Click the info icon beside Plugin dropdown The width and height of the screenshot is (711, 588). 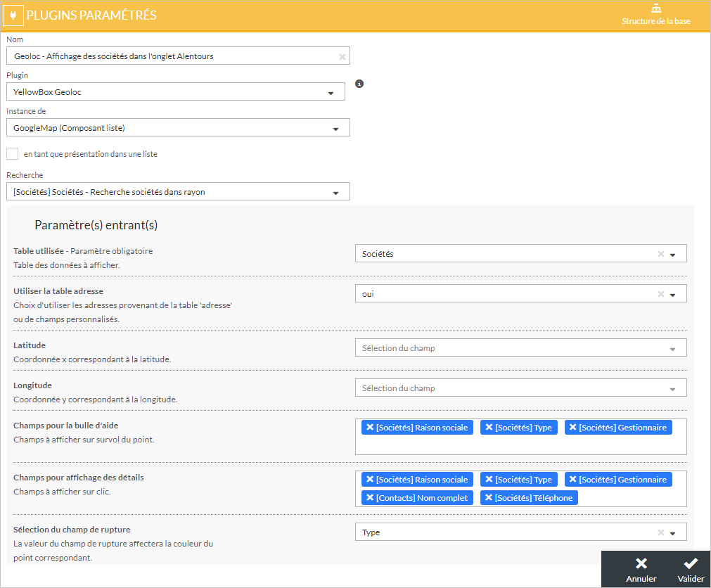(x=359, y=84)
